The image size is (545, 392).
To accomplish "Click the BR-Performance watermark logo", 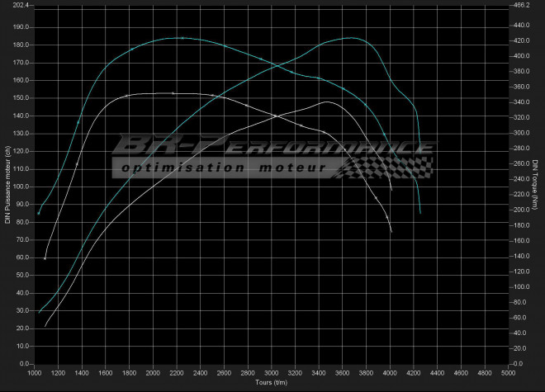I will [272, 147].
